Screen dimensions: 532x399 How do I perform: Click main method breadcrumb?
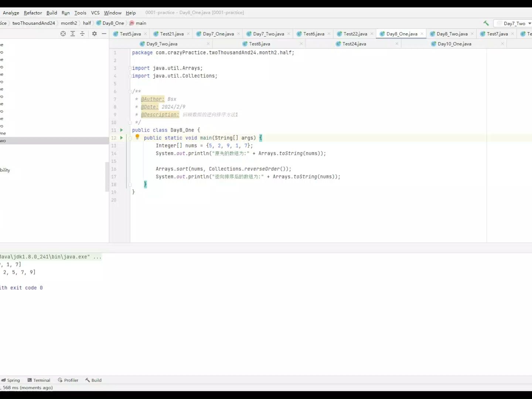[x=138, y=23]
